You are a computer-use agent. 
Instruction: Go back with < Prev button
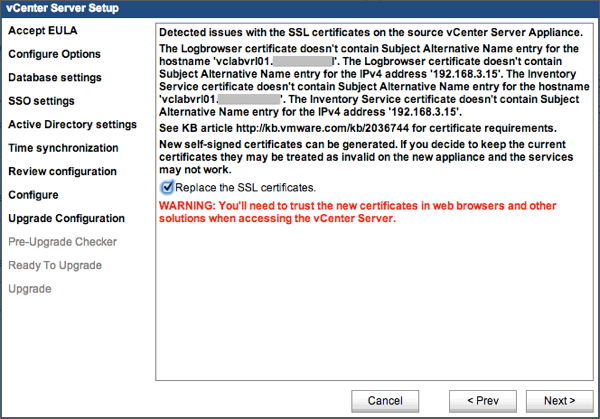click(x=483, y=401)
